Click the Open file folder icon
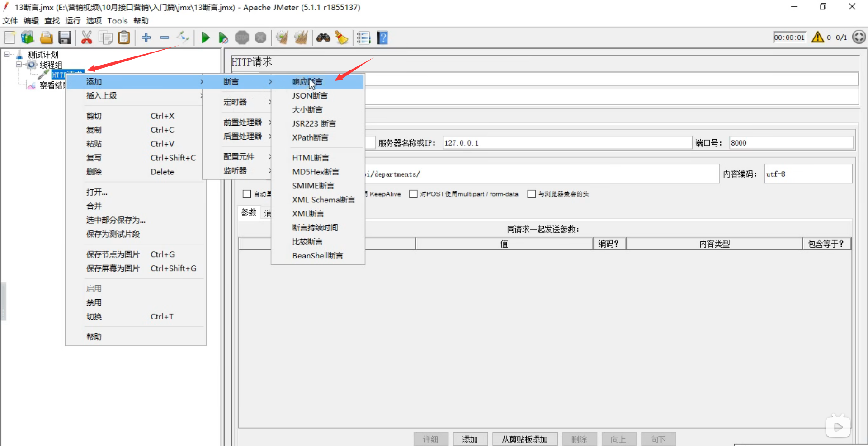This screenshot has width=868, height=446. pos(46,38)
